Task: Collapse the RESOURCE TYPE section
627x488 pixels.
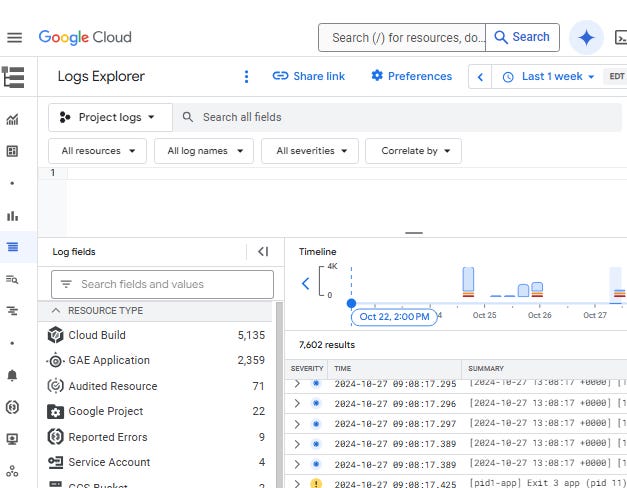Action: pos(56,311)
